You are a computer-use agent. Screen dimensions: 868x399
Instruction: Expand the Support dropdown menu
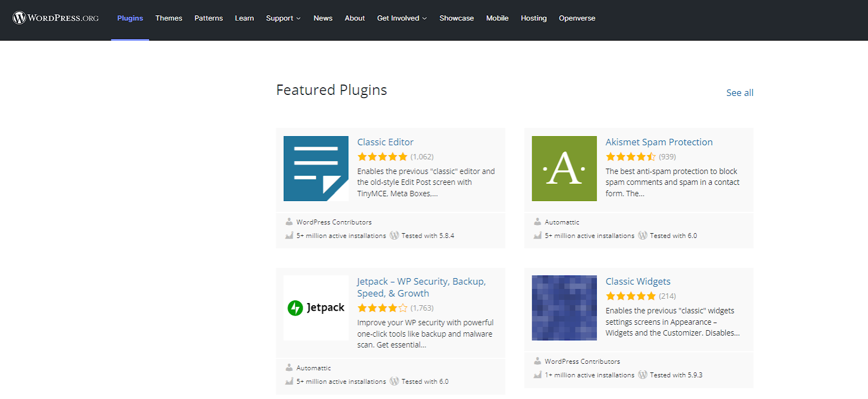283,18
